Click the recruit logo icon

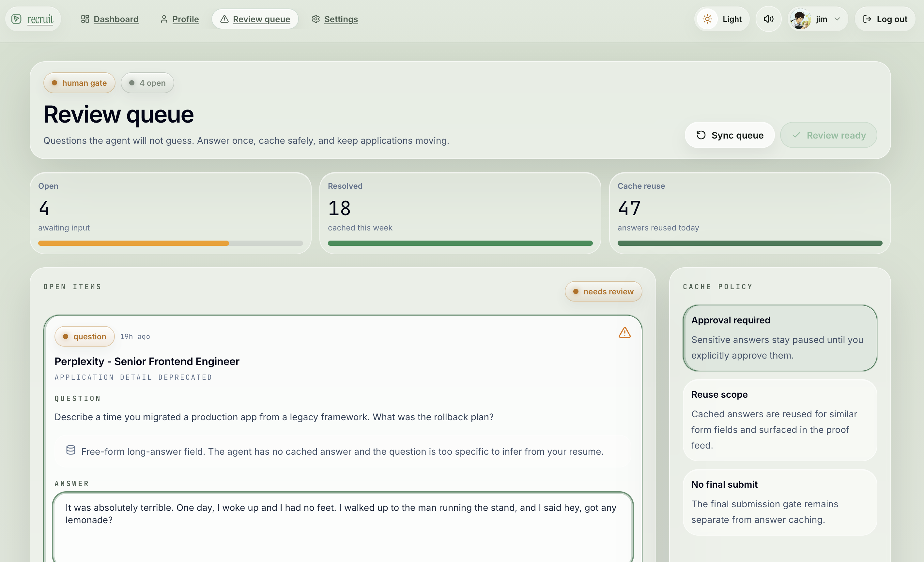(16, 19)
